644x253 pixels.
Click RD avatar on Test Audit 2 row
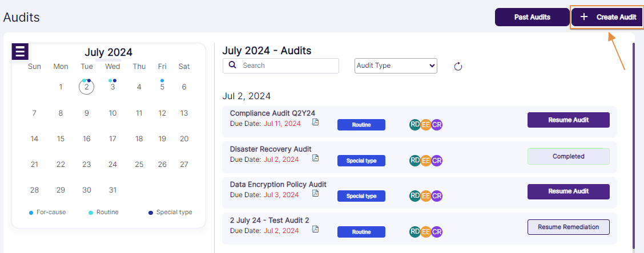415,232
